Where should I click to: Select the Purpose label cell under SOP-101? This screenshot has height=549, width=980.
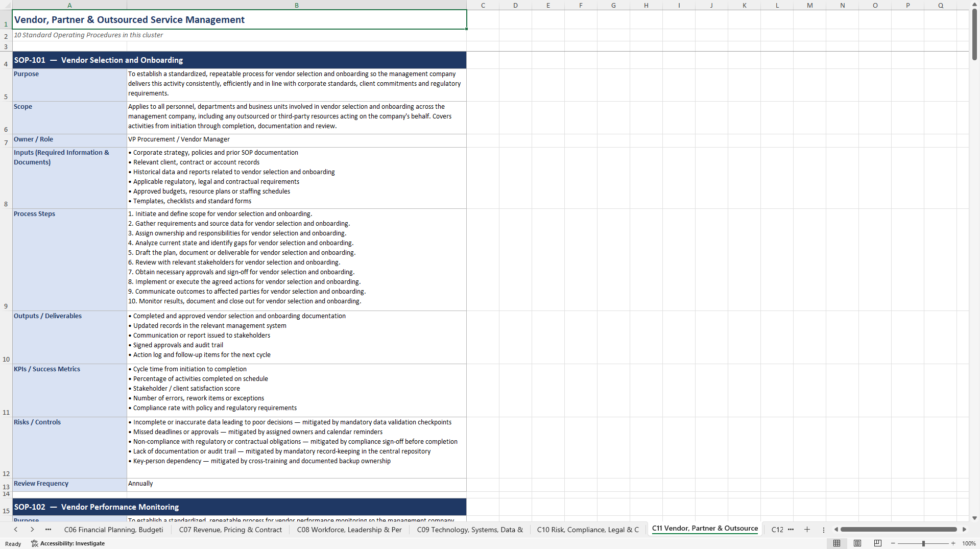69,85
